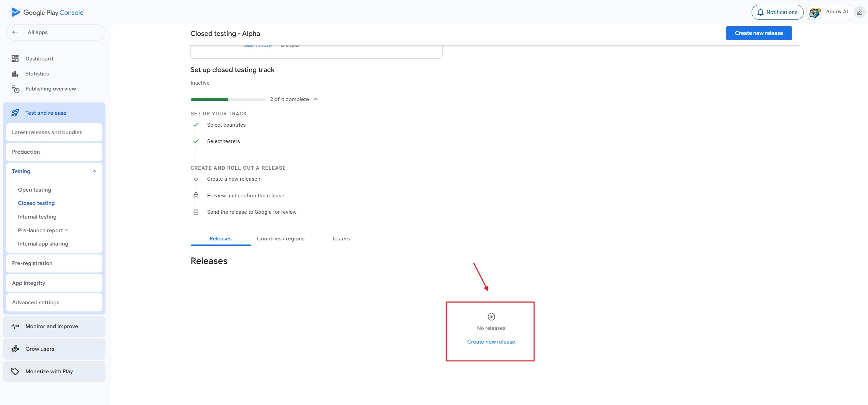Click the Google Play Console logo icon
The width and height of the screenshot is (868, 405).
tap(15, 12)
